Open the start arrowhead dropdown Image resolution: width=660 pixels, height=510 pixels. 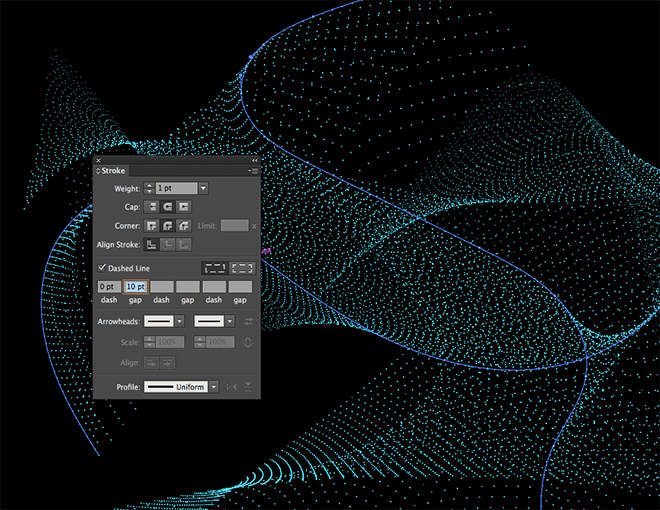[180, 321]
